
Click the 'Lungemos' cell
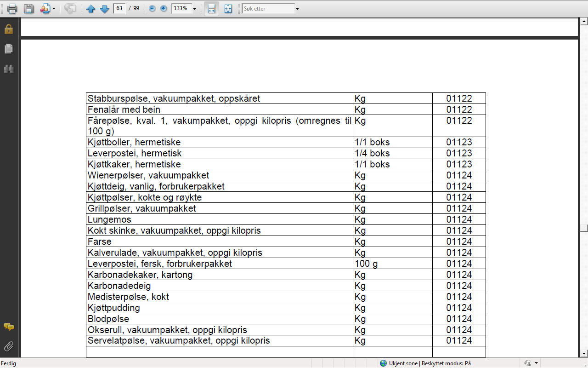(x=220, y=219)
